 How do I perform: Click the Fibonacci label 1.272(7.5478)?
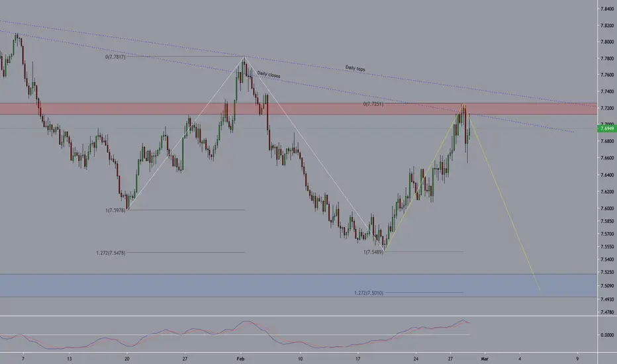click(x=111, y=253)
